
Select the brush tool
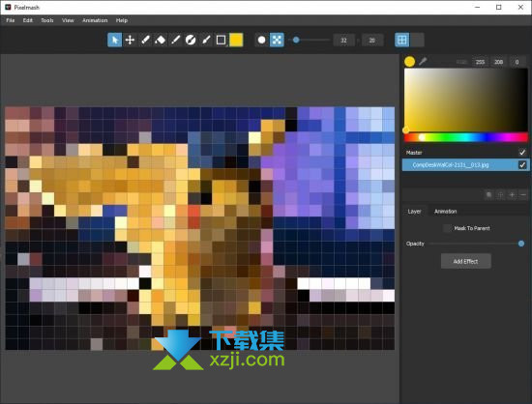pyautogui.click(x=206, y=40)
